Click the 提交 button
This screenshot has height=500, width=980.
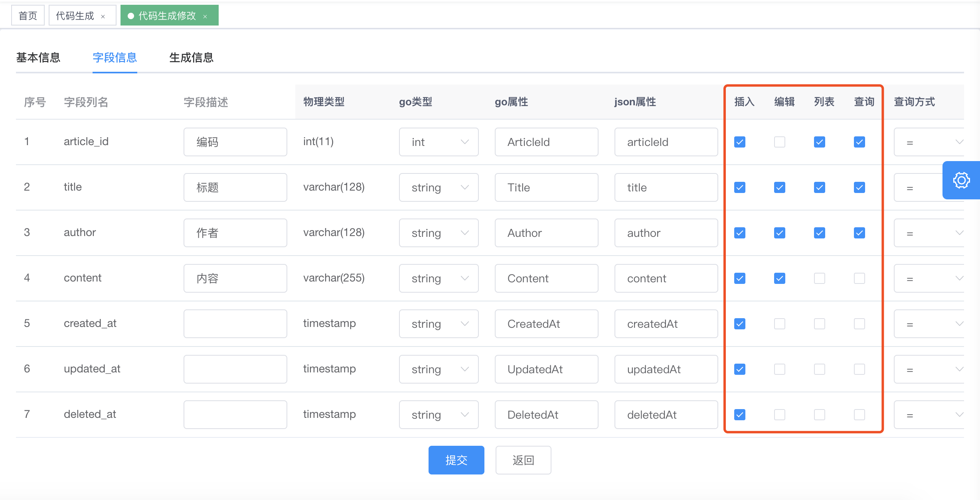(x=456, y=460)
